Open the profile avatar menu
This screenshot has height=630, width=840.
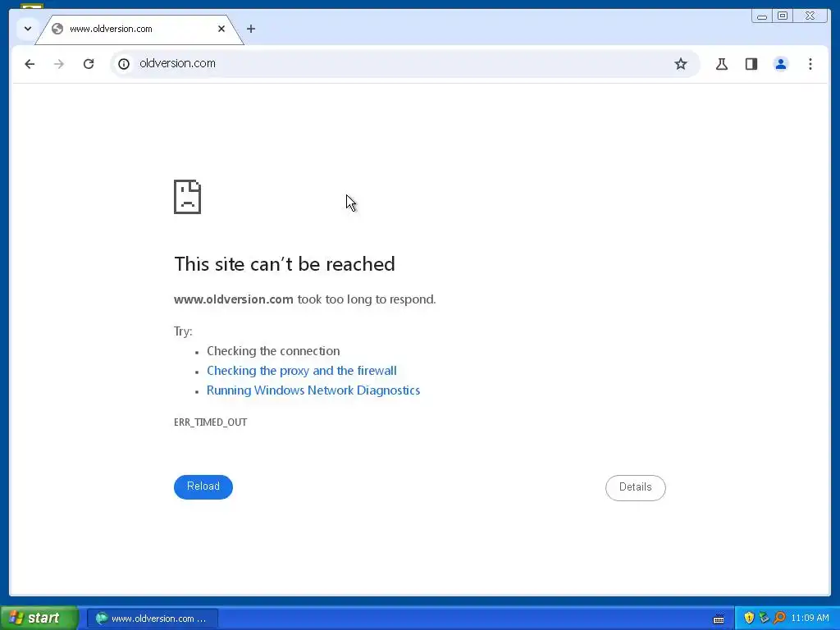(781, 64)
